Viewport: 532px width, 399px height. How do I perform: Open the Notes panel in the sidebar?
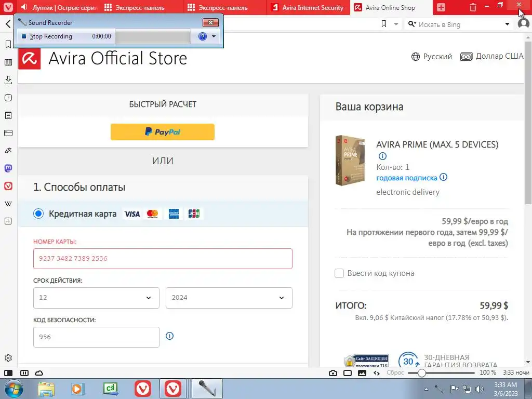(x=8, y=115)
